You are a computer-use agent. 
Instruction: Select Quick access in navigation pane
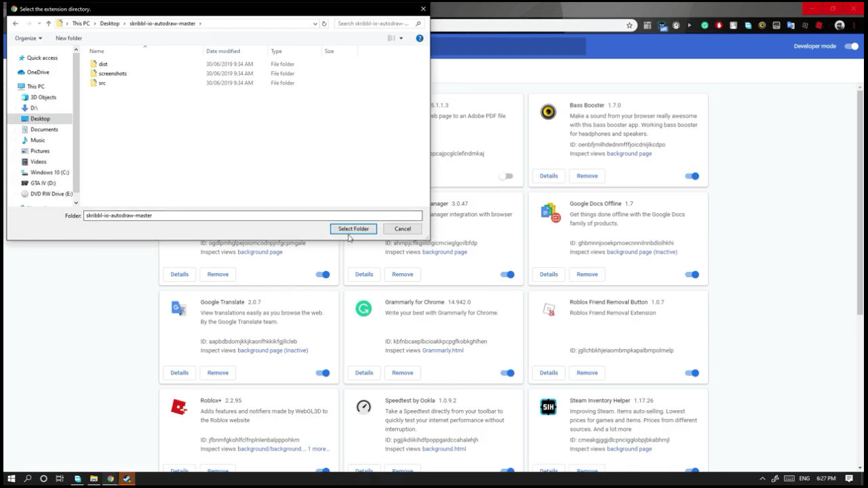(x=42, y=58)
